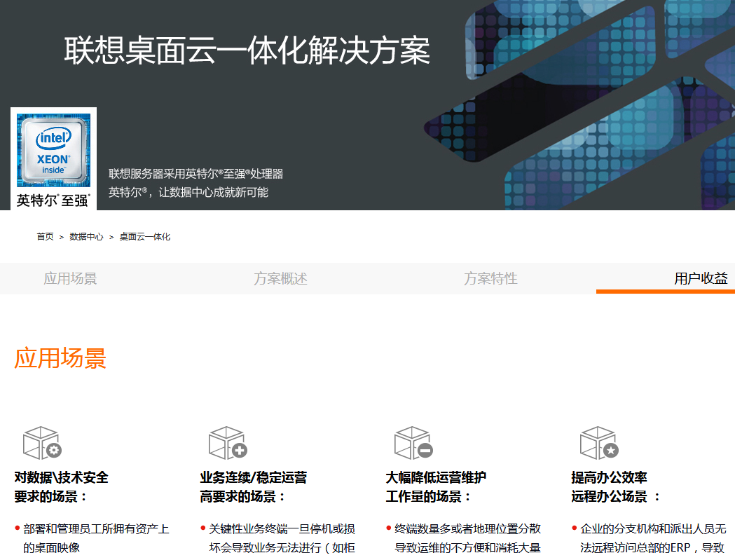Viewport: 735px width, 560px height.
Task: Click heading 大幅降低运营维护 工作量的场景
Action: coord(436,487)
